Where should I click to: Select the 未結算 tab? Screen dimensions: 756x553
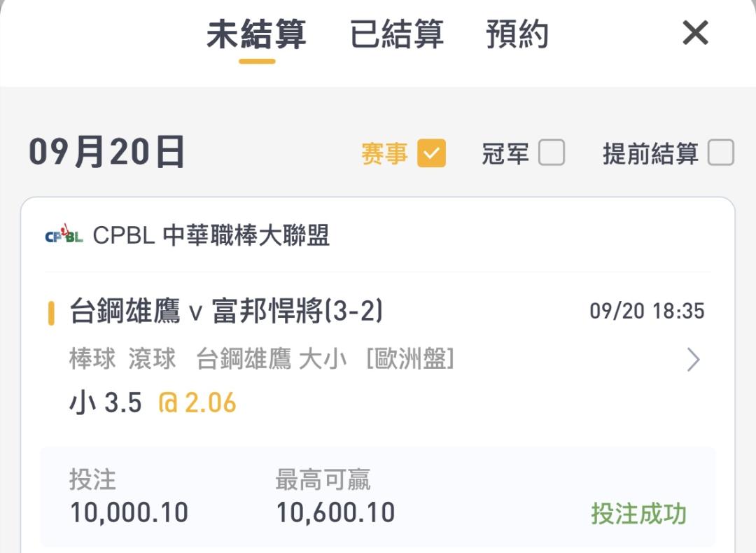click(256, 35)
